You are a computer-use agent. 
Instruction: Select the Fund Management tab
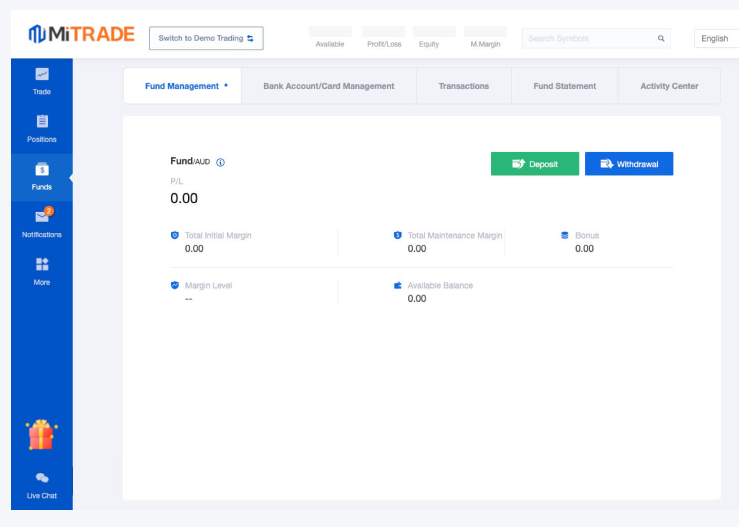coord(181,86)
